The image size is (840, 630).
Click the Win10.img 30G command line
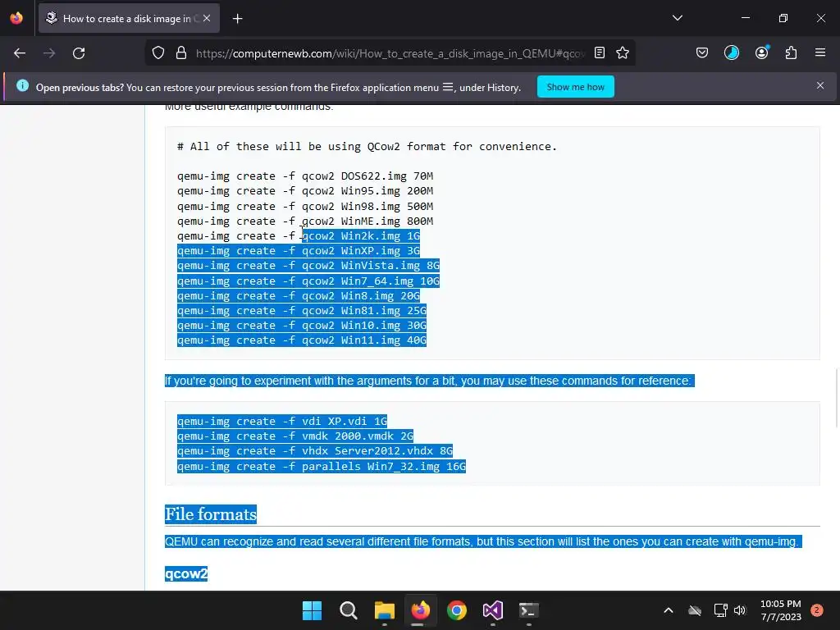coord(302,325)
